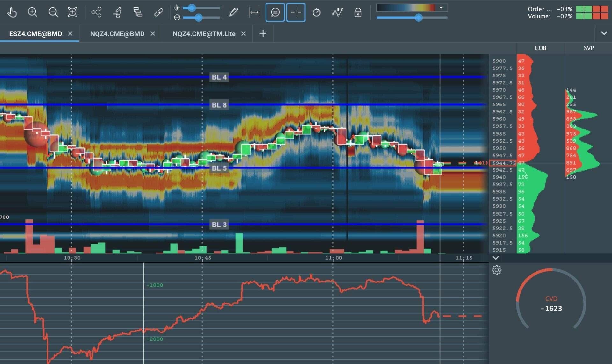Click the link icon in the toolbar
Viewport: 612px width, 364px height.
(158, 12)
